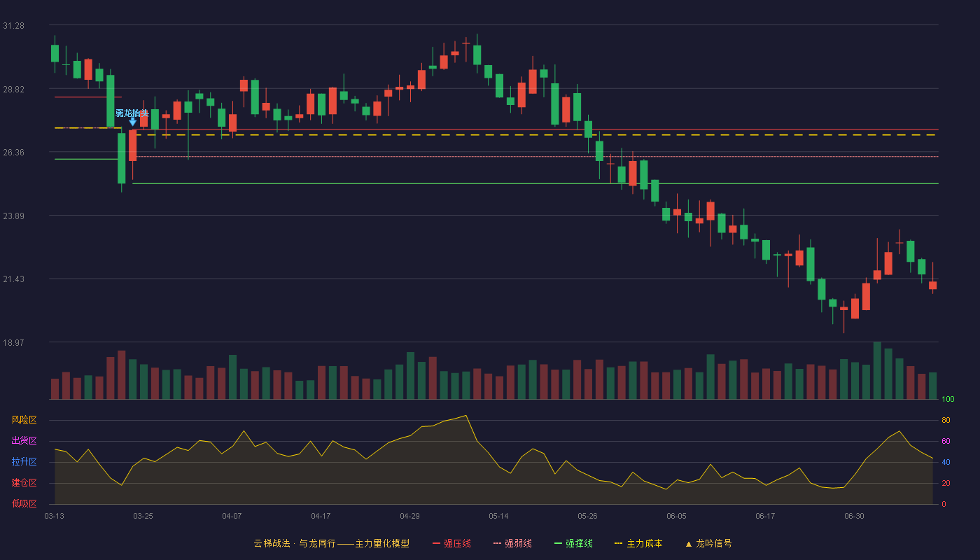Click the 04-07 date label
The height and width of the screenshot is (560, 980).
pyautogui.click(x=232, y=516)
